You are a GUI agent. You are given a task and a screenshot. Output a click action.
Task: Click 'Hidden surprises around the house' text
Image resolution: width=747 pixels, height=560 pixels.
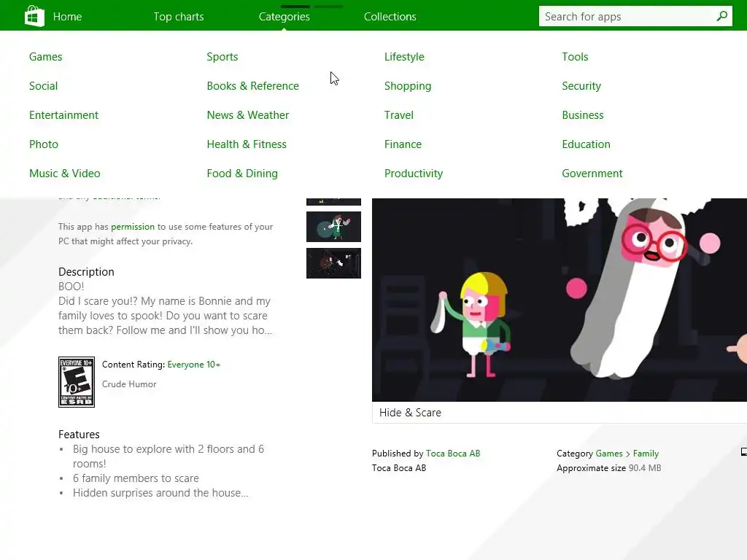coord(160,493)
